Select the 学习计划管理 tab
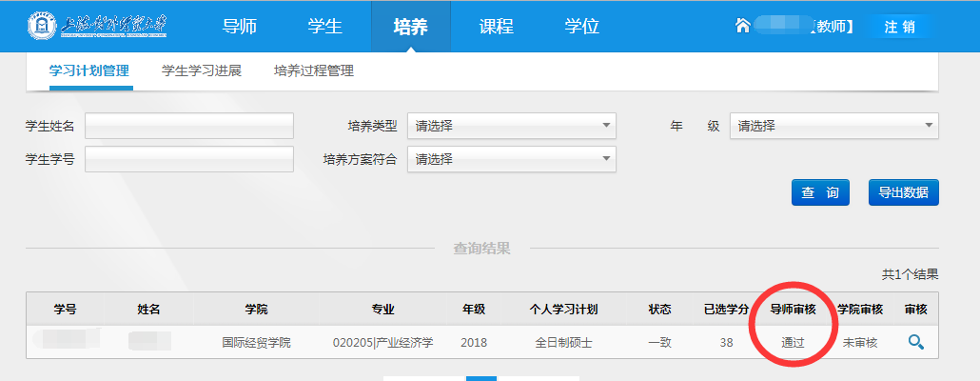 (88, 70)
